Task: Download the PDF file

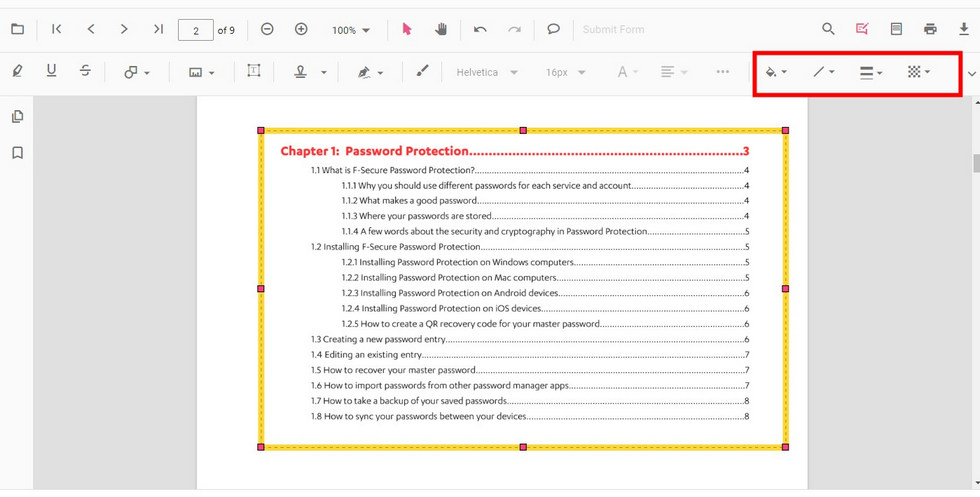Action: click(x=964, y=29)
